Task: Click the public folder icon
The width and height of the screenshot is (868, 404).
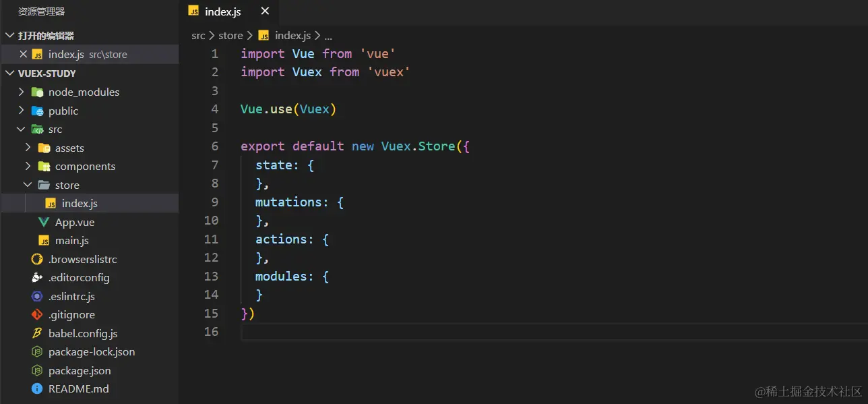Action: coord(37,111)
